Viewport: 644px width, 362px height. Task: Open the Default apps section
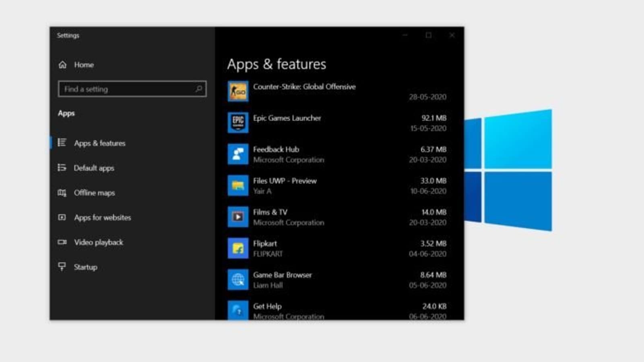click(x=94, y=168)
